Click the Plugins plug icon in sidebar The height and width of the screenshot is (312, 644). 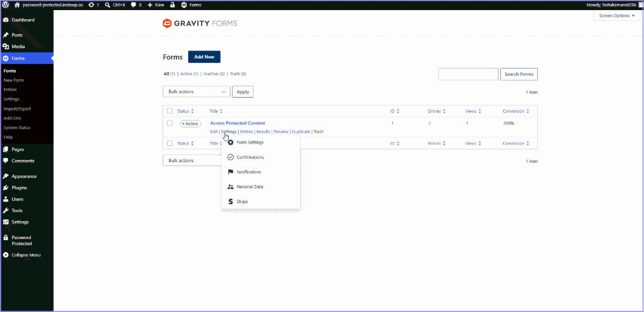[x=6, y=188]
